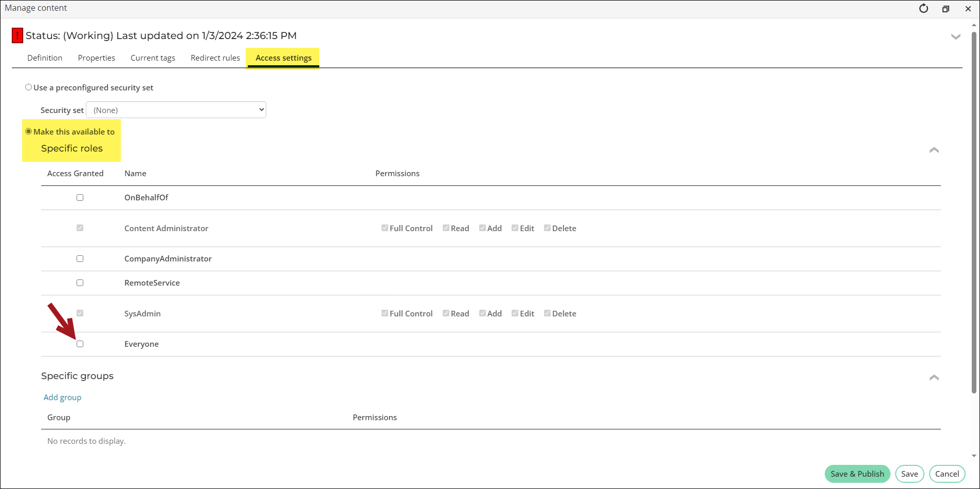Toggle Edit permission for SysAdmin
This screenshot has width=980, height=489.
point(515,313)
